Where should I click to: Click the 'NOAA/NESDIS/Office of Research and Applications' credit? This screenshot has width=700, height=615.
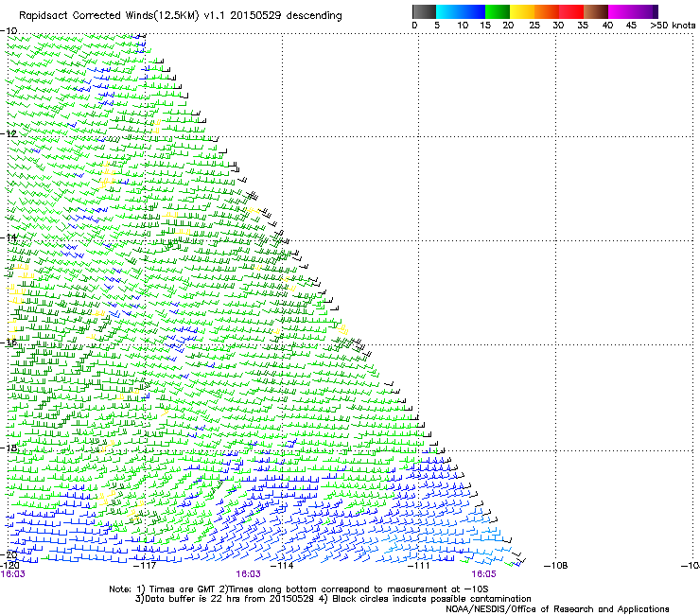(x=557, y=609)
